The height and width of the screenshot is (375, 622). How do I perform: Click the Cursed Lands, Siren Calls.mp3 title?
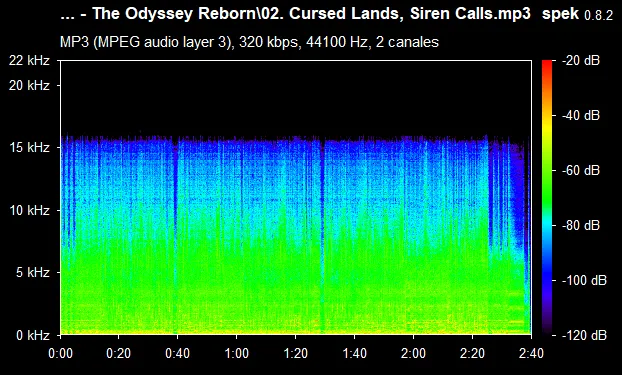coord(410,13)
